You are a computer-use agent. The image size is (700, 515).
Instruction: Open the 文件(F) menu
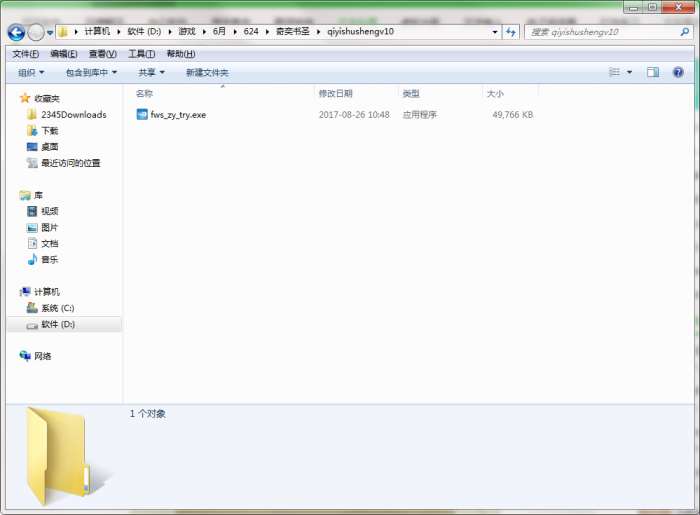coord(25,54)
